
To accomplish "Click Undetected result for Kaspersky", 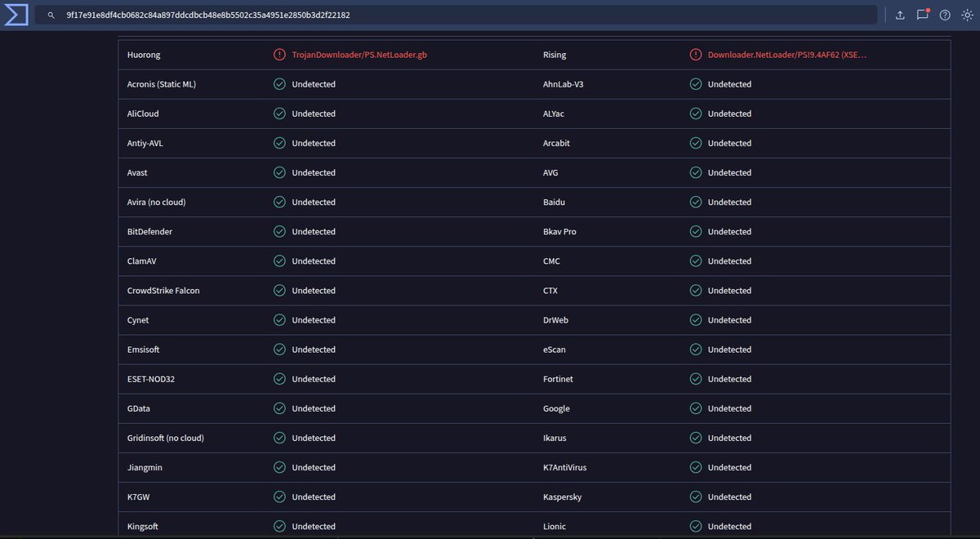I will point(729,497).
